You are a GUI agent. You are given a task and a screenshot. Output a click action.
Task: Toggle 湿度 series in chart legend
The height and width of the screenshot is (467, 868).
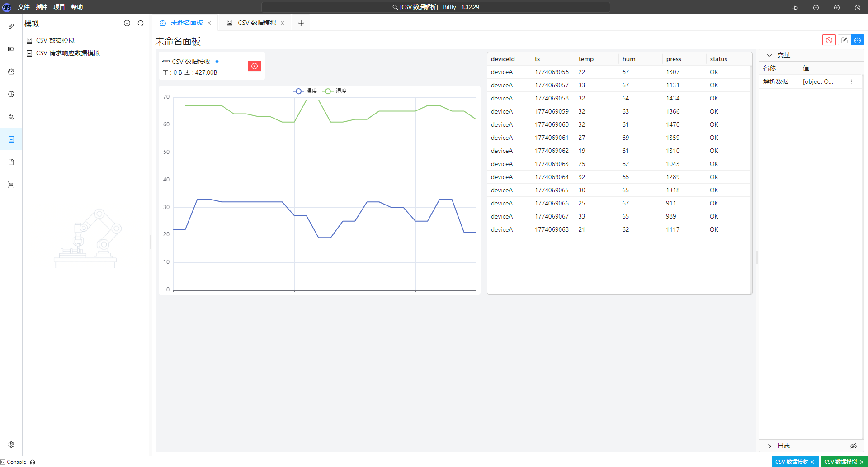335,91
